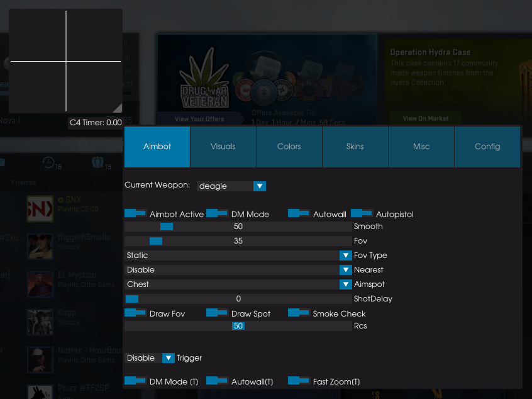This screenshot has width=532, height=399.
Task: Click the ShotDelay slider handle
Action: [132, 299]
